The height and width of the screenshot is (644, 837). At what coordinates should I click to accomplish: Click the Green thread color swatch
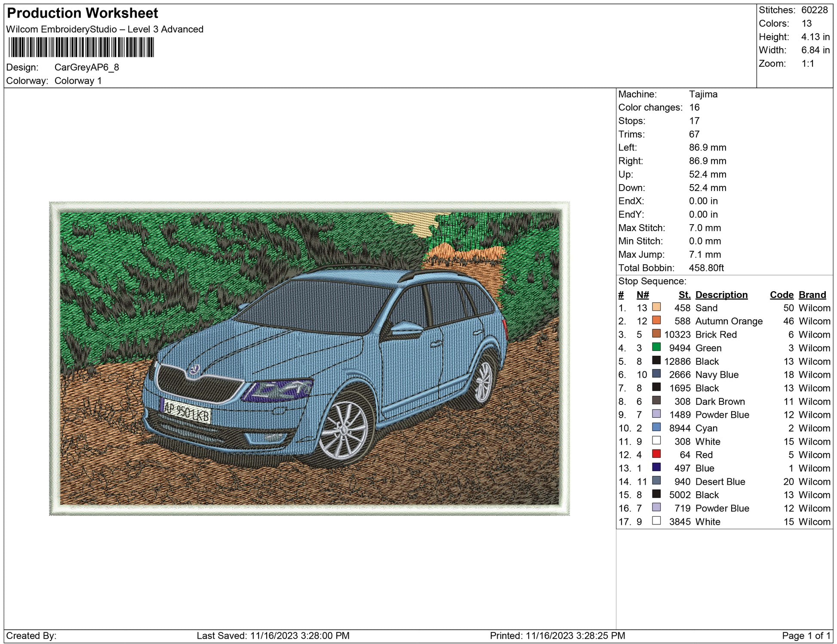(x=656, y=347)
